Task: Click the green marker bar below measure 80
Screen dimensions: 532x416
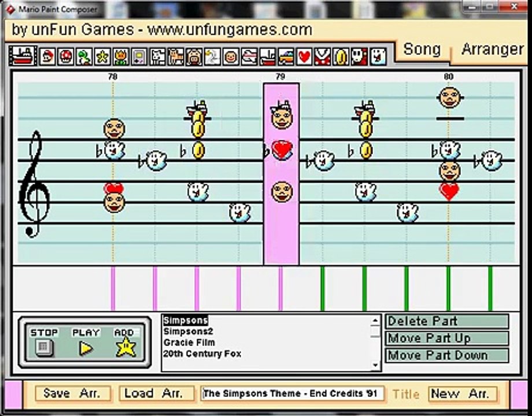Action: coord(448,288)
